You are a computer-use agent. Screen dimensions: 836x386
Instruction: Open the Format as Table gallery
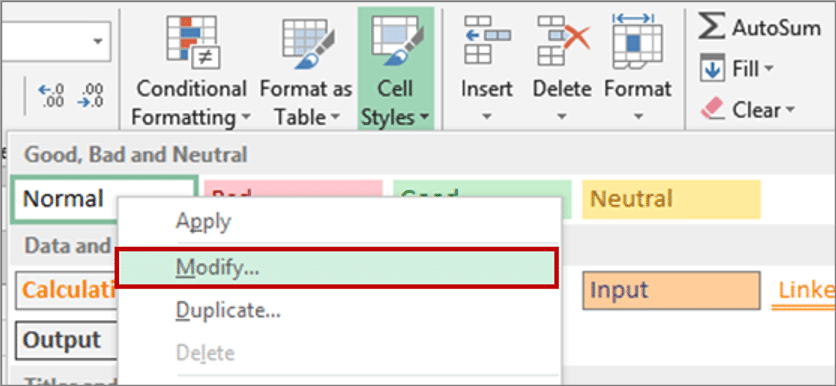[x=306, y=70]
